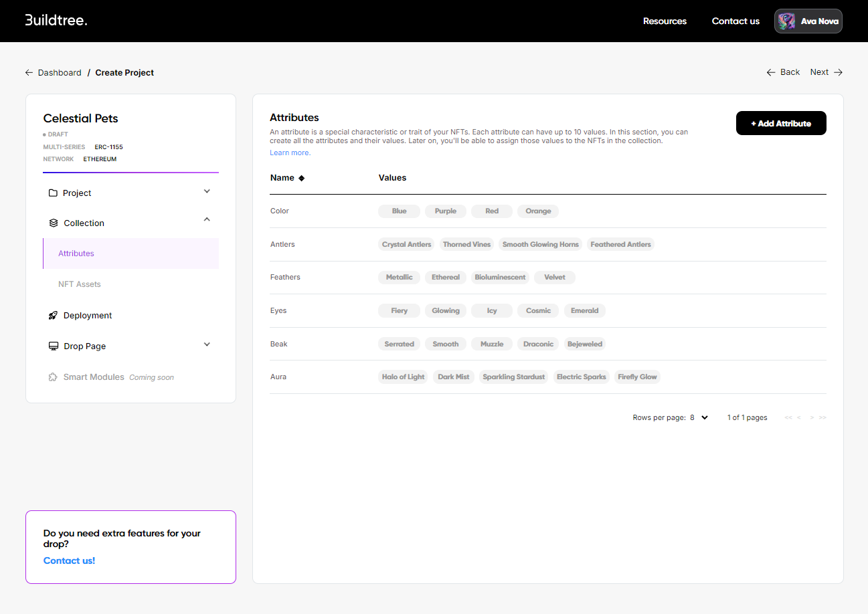The height and width of the screenshot is (614, 868).
Task: Click the Drop Page monitor icon
Action: pyautogui.click(x=54, y=346)
